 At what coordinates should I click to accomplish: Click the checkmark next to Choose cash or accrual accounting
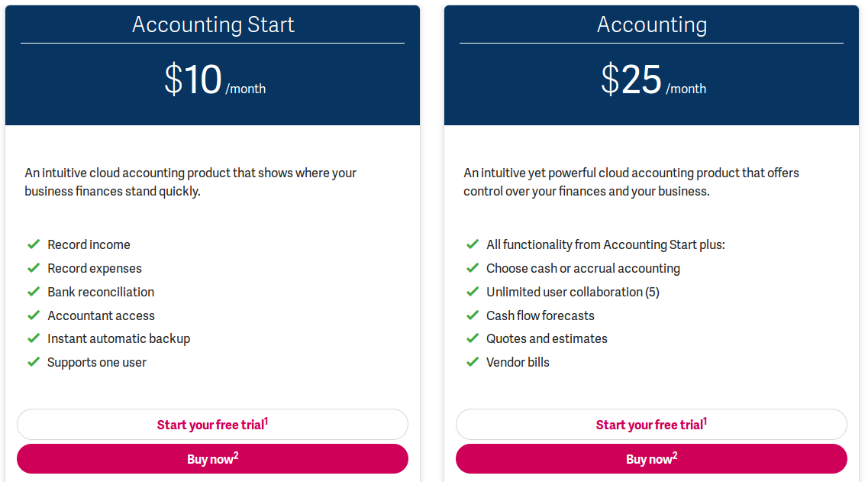[473, 267]
